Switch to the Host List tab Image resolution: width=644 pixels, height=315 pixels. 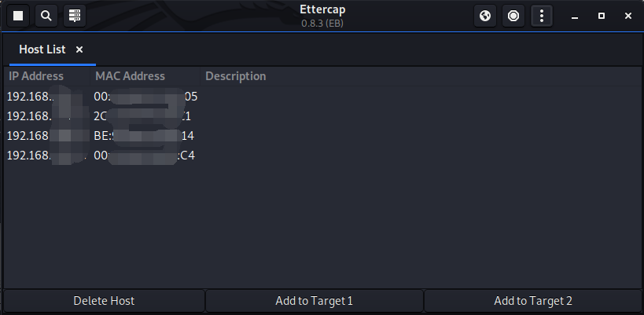pos(42,49)
